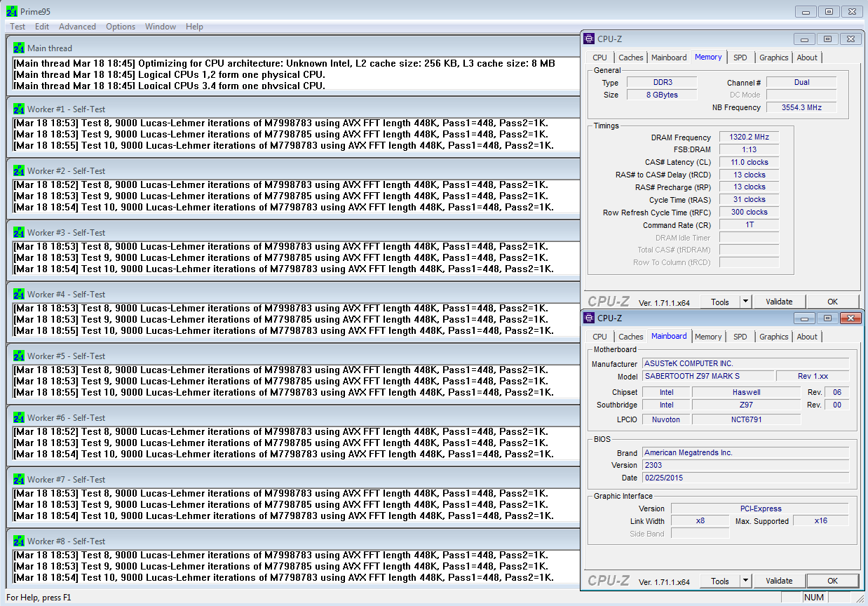
Task: Click the DRAM Frequency value field
Action: [x=749, y=137]
